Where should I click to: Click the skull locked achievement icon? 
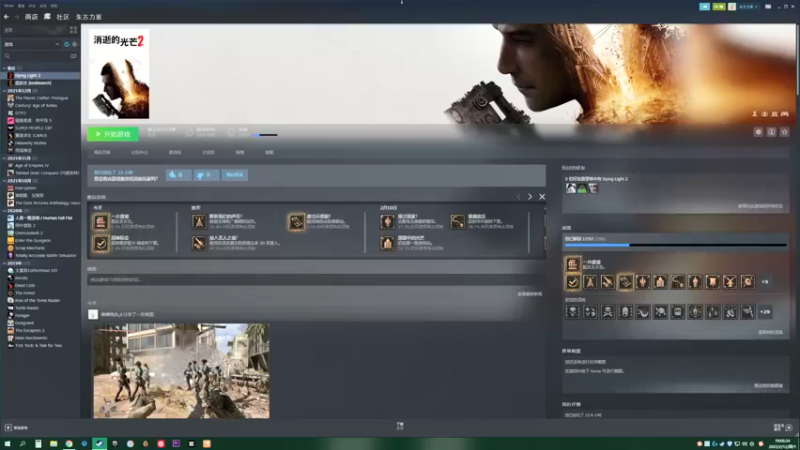coord(572,312)
